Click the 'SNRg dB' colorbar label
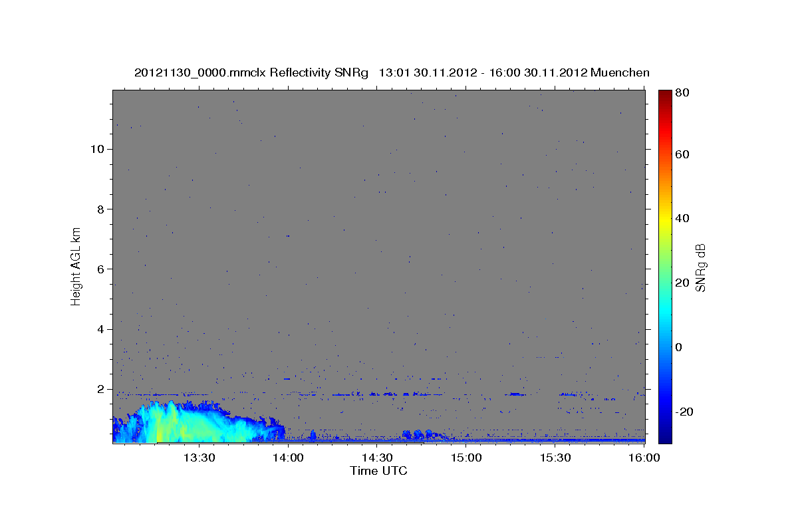Viewport: 798px width, 532px height. pyautogui.click(x=700, y=267)
